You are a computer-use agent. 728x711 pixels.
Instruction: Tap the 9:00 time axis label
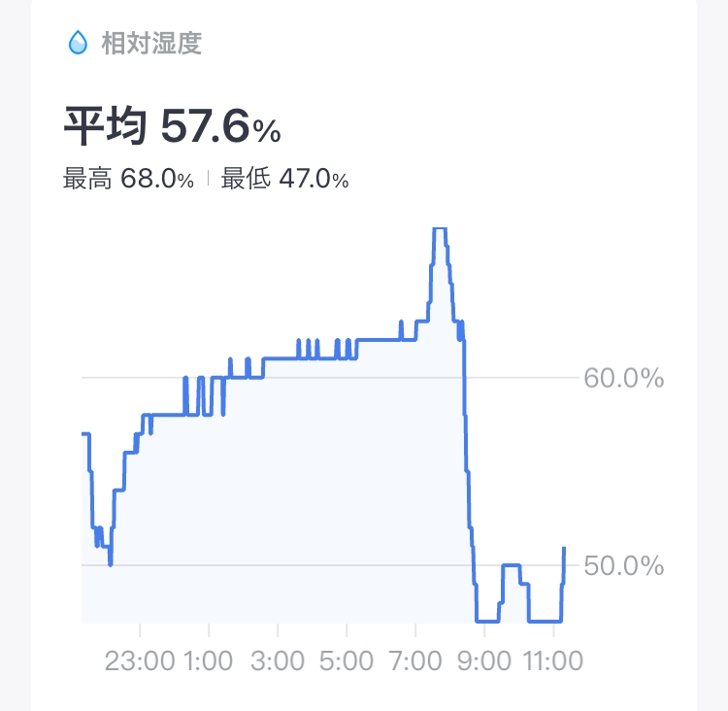pos(484,661)
